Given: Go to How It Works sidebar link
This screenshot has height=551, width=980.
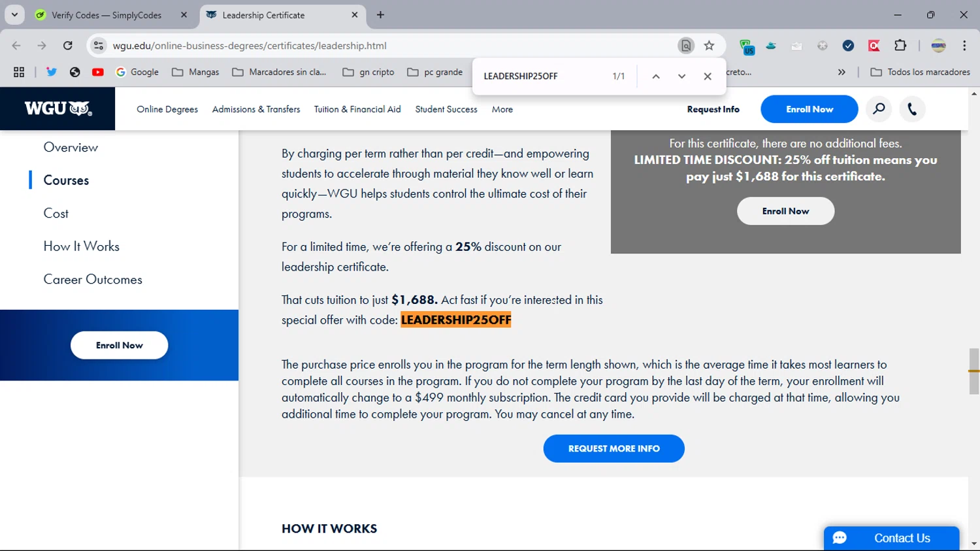Looking at the screenshot, I should 81,246.
